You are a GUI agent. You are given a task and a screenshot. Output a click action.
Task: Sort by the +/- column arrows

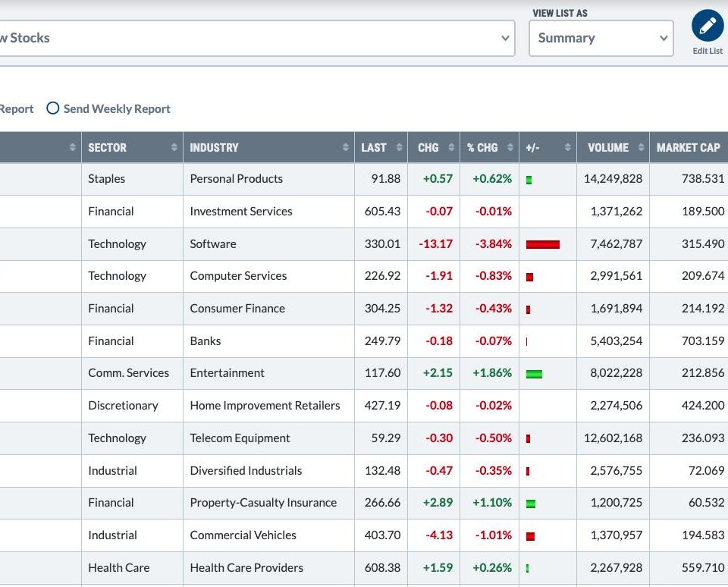coord(568,148)
